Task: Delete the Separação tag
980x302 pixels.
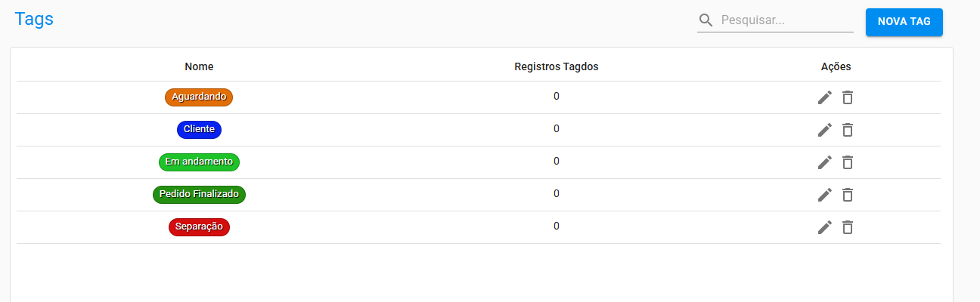Action: click(x=848, y=227)
